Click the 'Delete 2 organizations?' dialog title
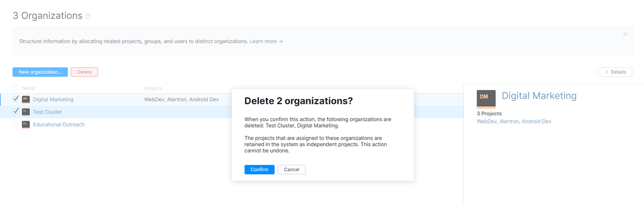The width and height of the screenshot is (644, 203). [x=299, y=101]
